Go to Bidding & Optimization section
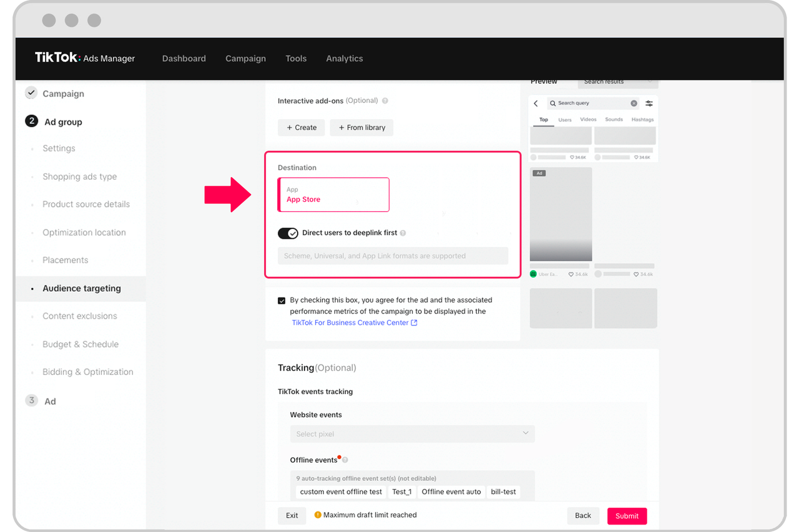Screen dimensions: 799x532 [x=88, y=372]
